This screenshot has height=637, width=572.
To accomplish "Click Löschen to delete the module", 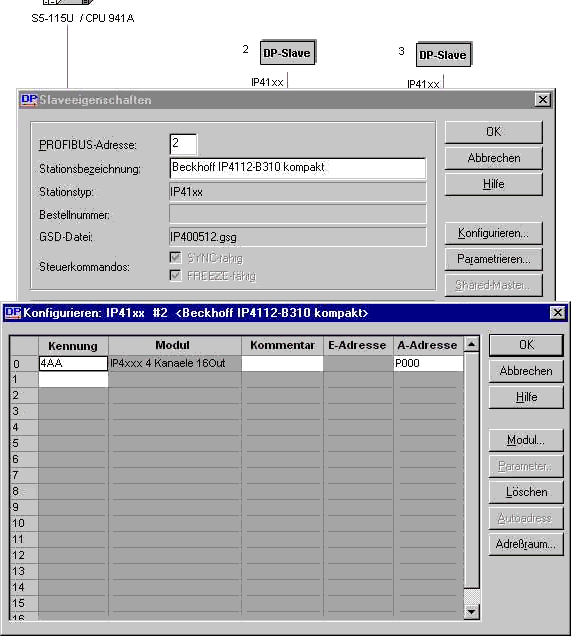I will click(x=526, y=492).
